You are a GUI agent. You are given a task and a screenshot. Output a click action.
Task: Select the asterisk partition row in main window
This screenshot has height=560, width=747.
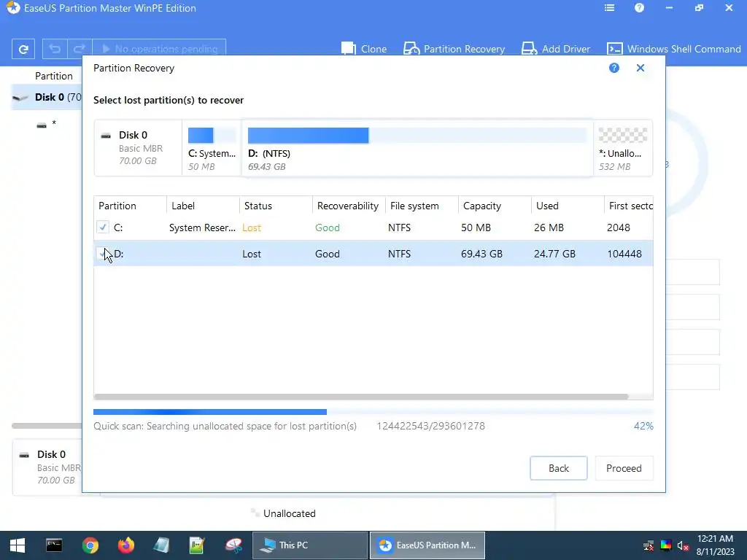[47, 124]
